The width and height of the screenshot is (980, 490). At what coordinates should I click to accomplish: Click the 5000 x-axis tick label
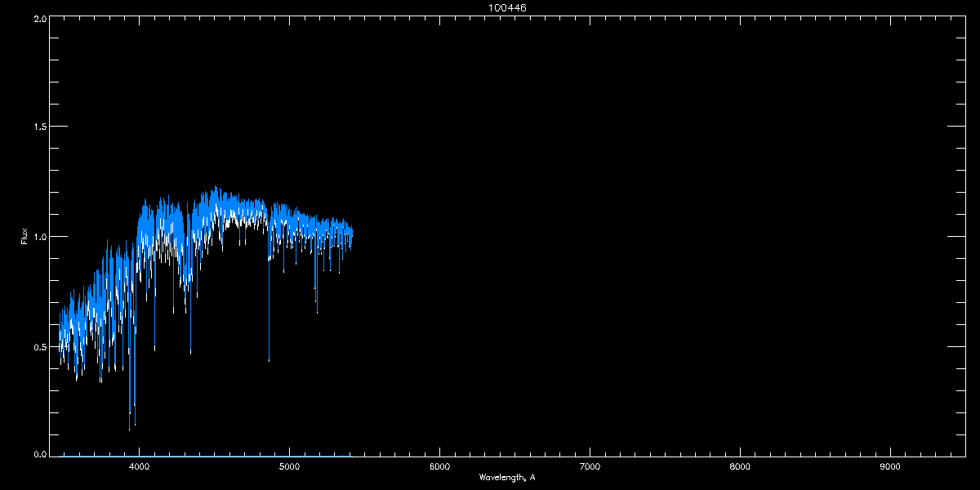(x=289, y=466)
